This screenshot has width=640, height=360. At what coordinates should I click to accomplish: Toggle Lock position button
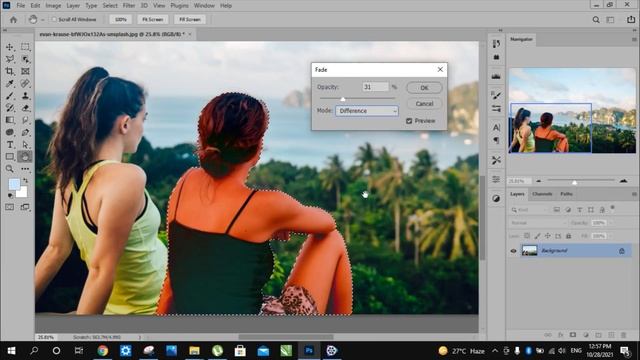(548, 236)
